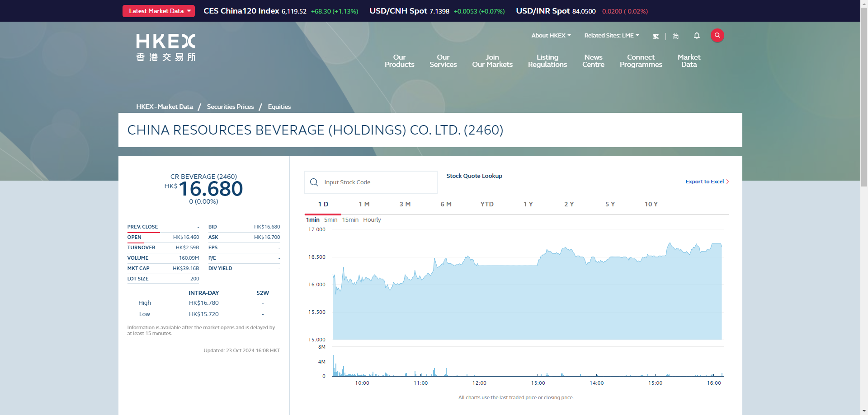Viewport: 868px width, 415px height.
Task: Click the 52W column header
Action: (263, 293)
